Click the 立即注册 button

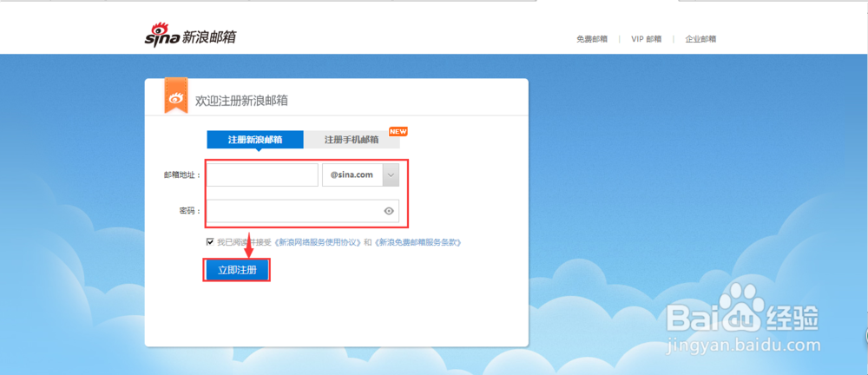coord(236,270)
